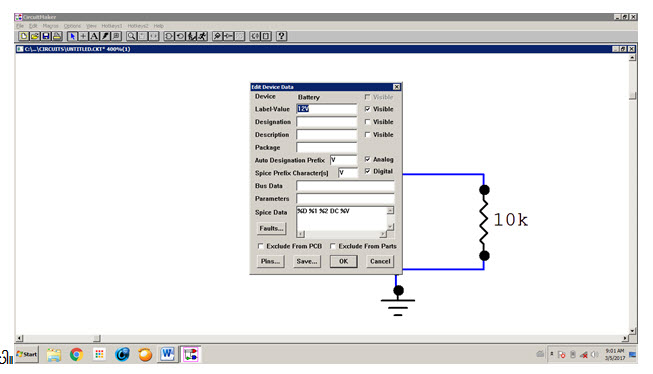
Task: Open the Help menu
Action: pyautogui.click(x=159, y=26)
